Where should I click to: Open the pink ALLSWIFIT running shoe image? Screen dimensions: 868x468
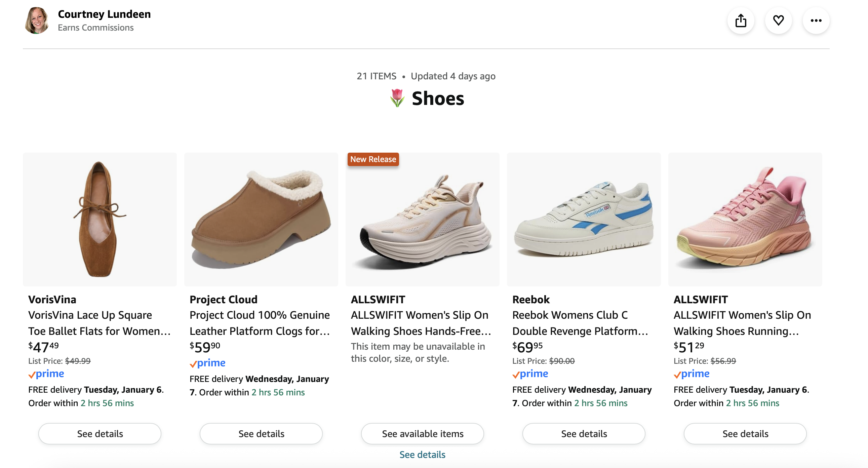(745, 219)
